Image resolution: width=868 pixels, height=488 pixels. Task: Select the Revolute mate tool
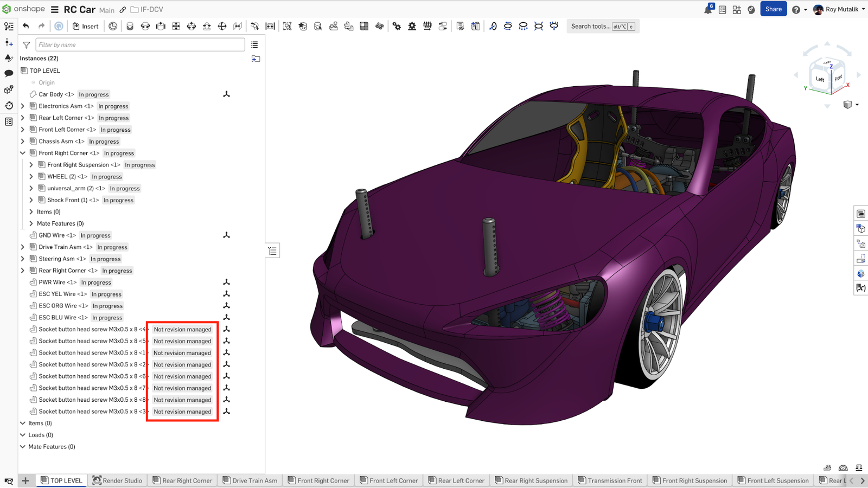pos(145,26)
